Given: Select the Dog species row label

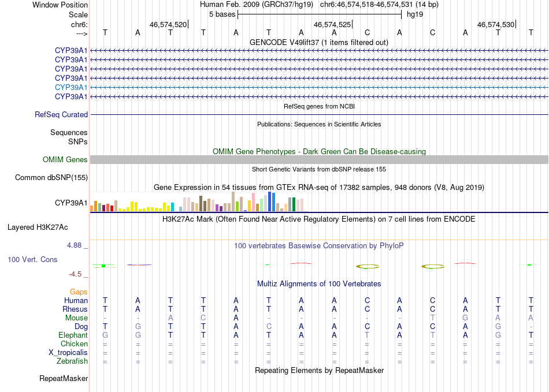Looking at the screenshot, I should (81, 327).
